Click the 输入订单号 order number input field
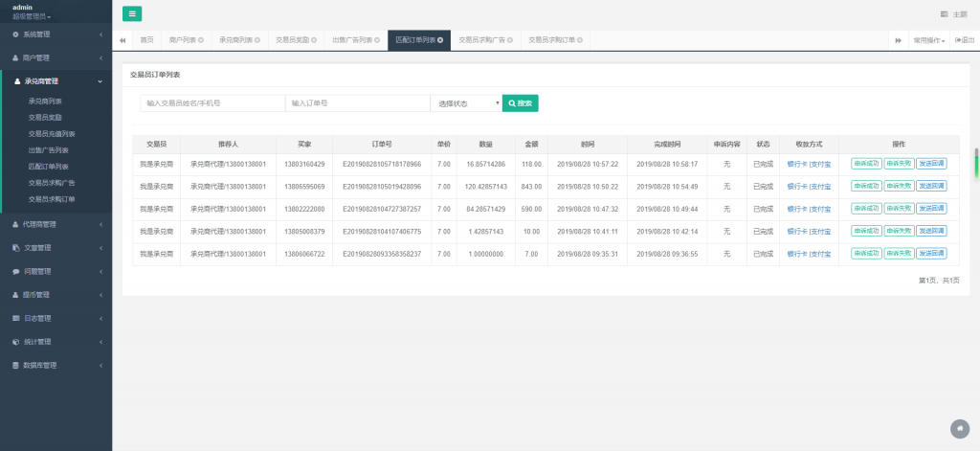Screen dimensions: 980x451 (357, 103)
